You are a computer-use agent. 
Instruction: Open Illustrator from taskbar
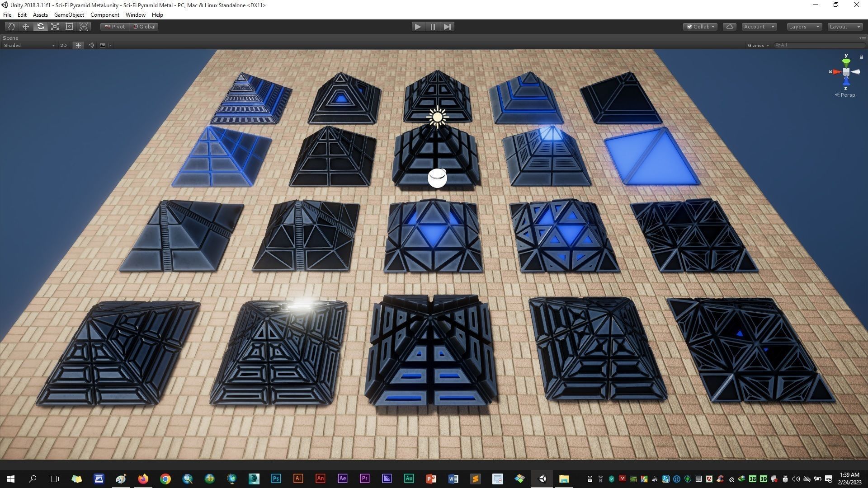(298, 479)
